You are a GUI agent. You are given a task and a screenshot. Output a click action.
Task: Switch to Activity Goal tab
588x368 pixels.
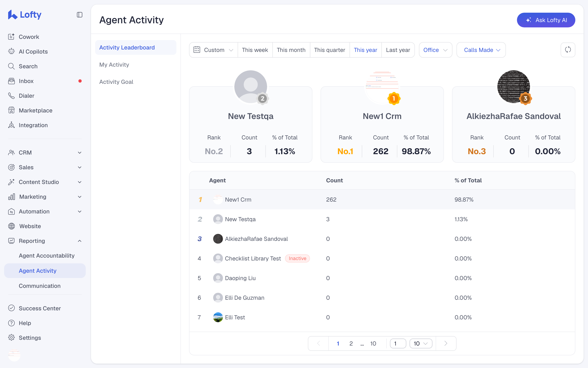click(x=136, y=82)
